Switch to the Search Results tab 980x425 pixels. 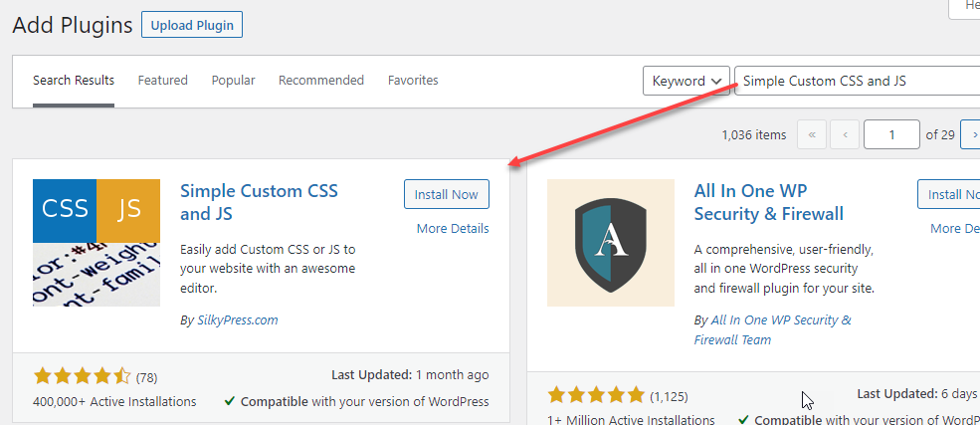point(74,80)
